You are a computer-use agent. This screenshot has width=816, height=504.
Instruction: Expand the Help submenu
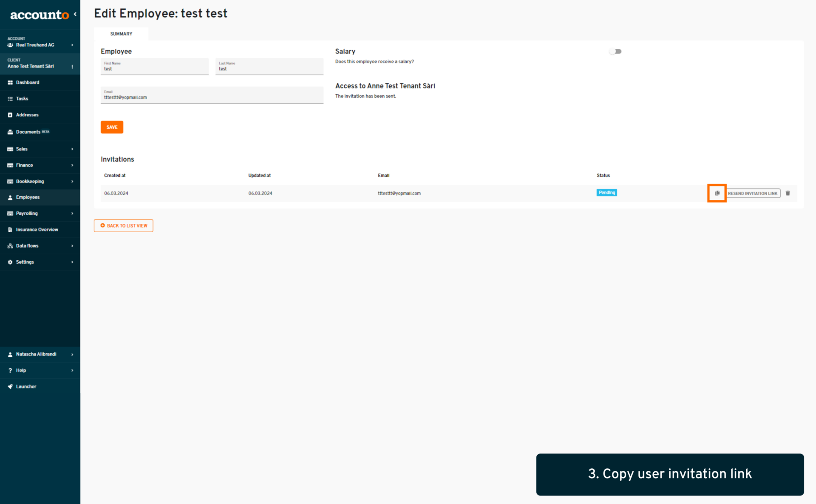72,371
